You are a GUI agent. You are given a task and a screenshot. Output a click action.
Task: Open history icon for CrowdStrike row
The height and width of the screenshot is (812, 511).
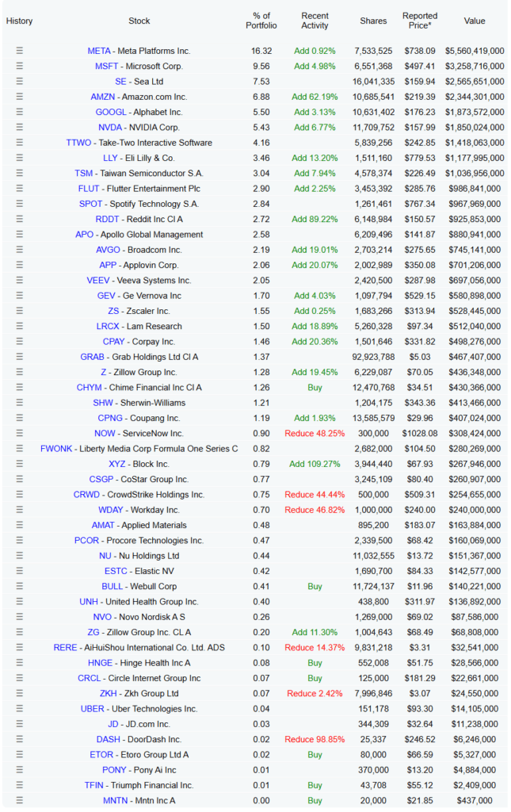(20, 495)
